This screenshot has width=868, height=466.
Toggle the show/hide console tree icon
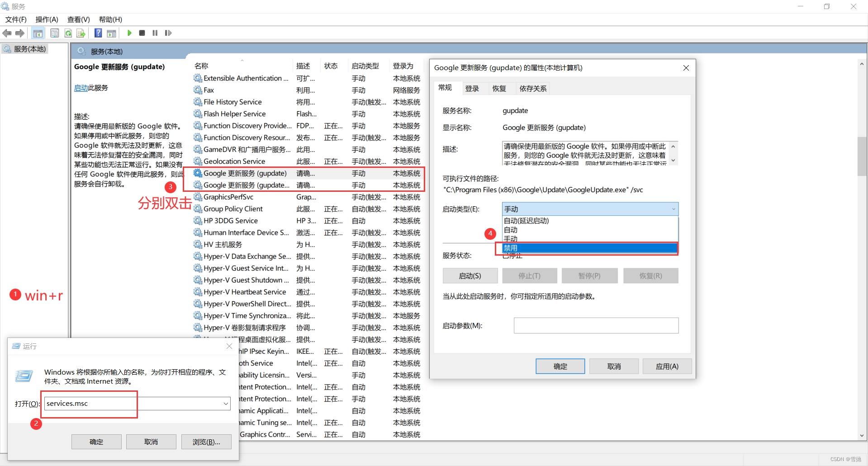tap(38, 33)
